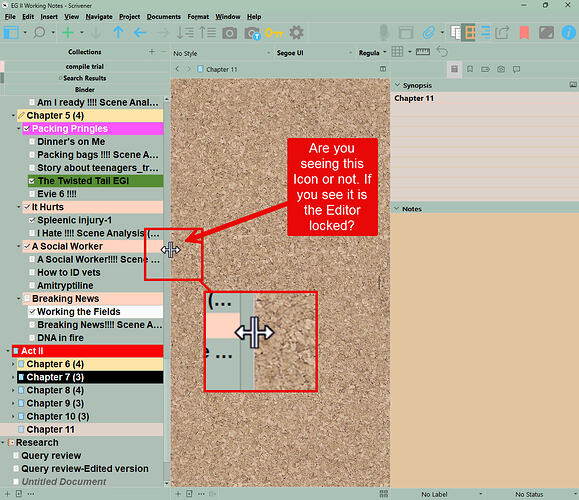579x500 pixels.
Task: Open the View layout toolbar icon
Action: (11, 33)
